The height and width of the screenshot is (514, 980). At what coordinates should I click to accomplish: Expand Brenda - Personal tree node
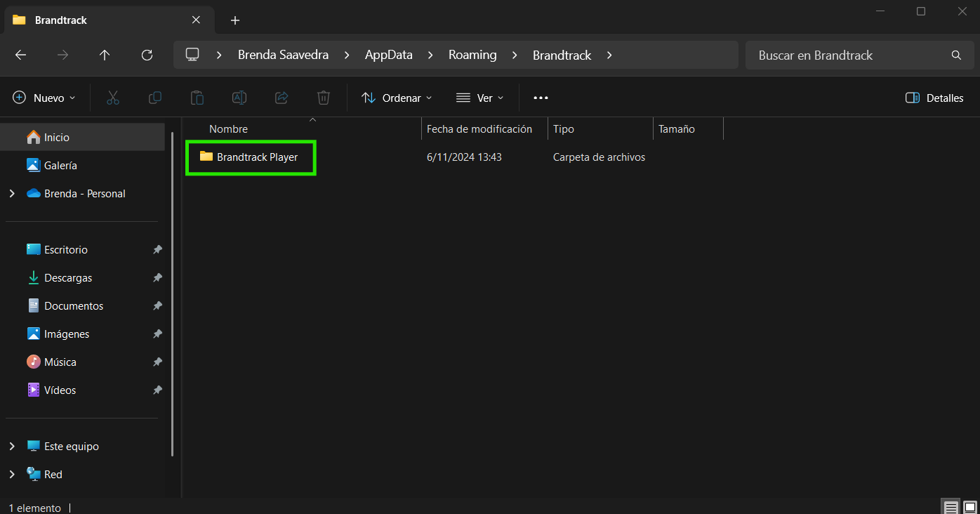coord(12,193)
